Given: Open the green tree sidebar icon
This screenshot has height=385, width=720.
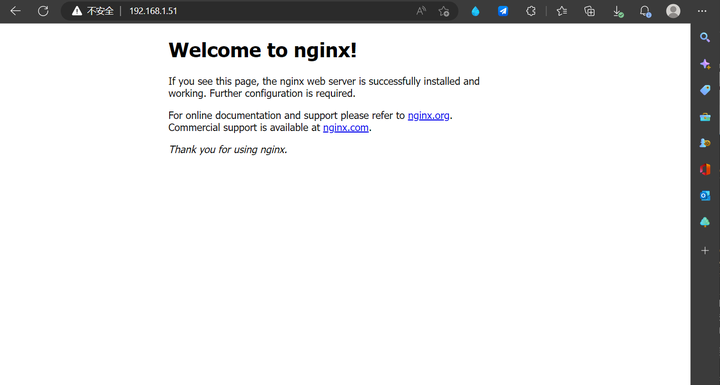Looking at the screenshot, I should pos(705,222).
